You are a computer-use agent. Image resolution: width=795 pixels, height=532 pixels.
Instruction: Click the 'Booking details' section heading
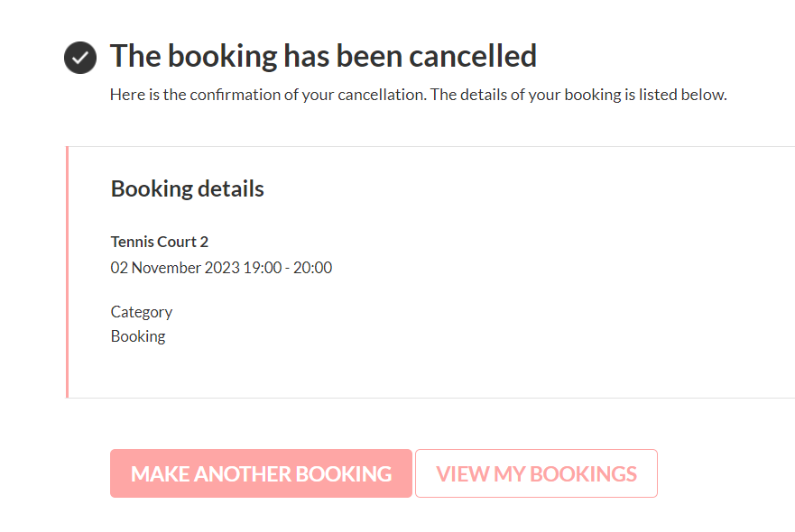(x=187, y=188)
